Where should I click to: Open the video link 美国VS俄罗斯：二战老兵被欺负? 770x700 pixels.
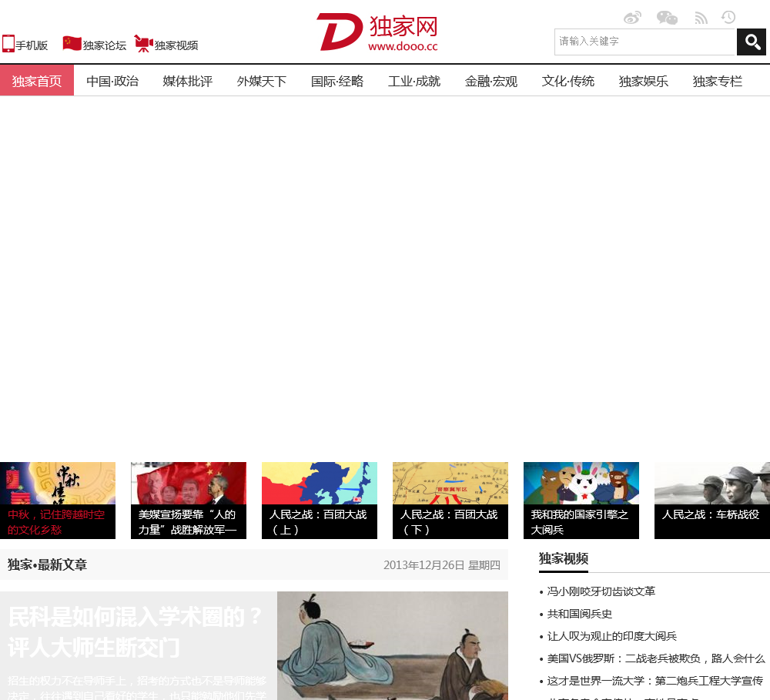(x=656, y=658)
